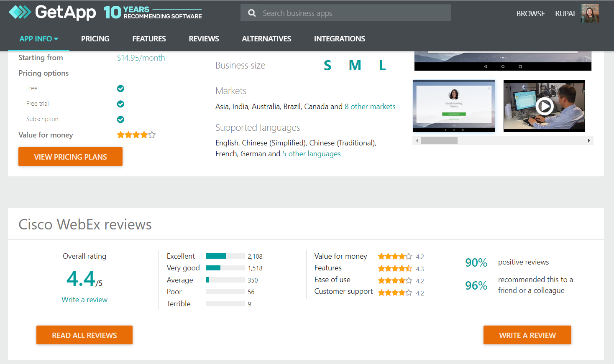Click the Value for money star rating under pricing
Viewport: 614px width, 364px height.
136,135
